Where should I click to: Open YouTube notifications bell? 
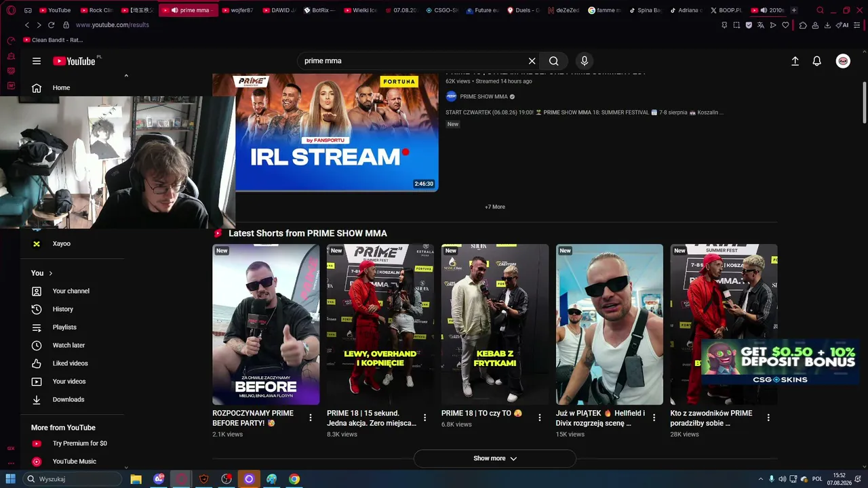817,61
